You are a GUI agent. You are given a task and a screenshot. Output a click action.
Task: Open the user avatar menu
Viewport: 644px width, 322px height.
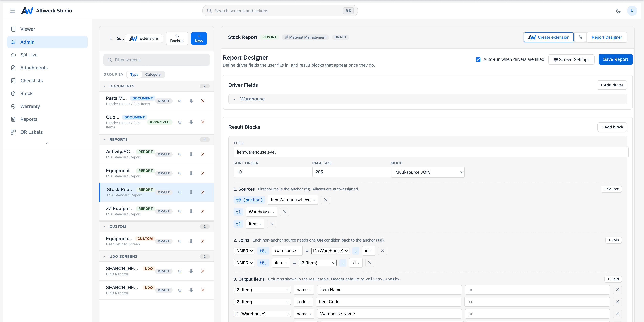tap(632, 11)
